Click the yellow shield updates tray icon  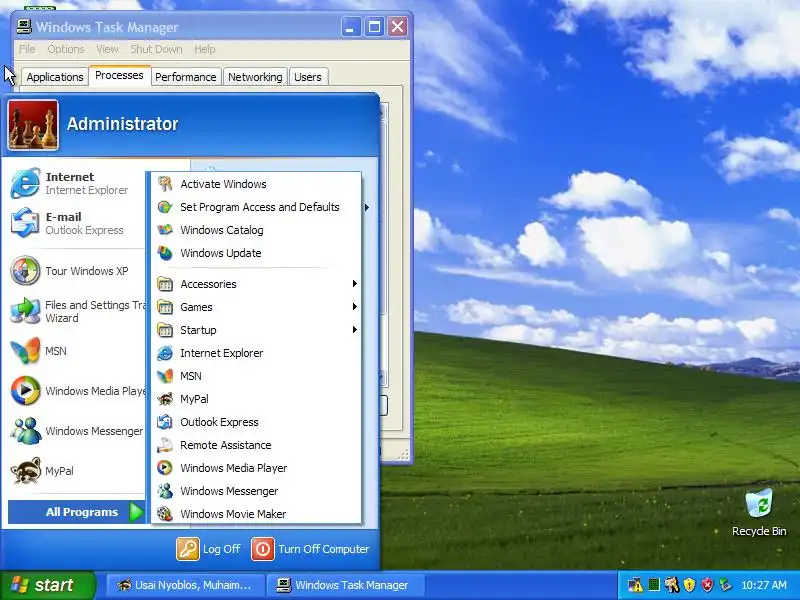[x=689, y=585]
